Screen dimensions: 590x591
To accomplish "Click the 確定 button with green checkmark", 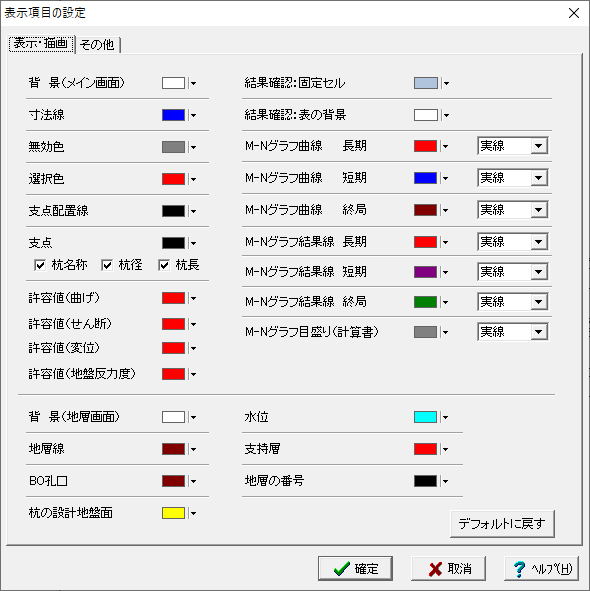I will pos(355,568).
